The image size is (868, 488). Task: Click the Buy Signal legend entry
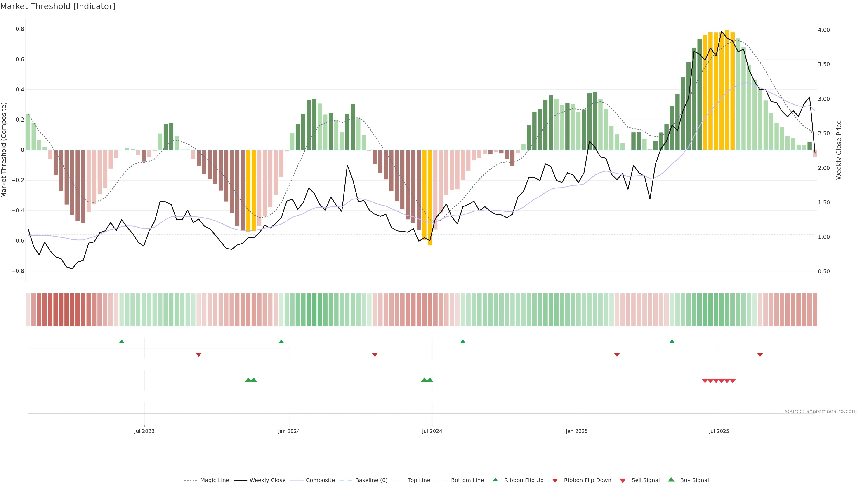[694, 480]
